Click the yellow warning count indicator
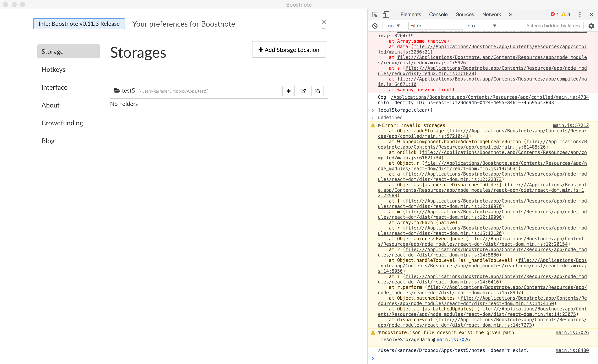This screenshot has width=598, height=364. pos(565,14)
